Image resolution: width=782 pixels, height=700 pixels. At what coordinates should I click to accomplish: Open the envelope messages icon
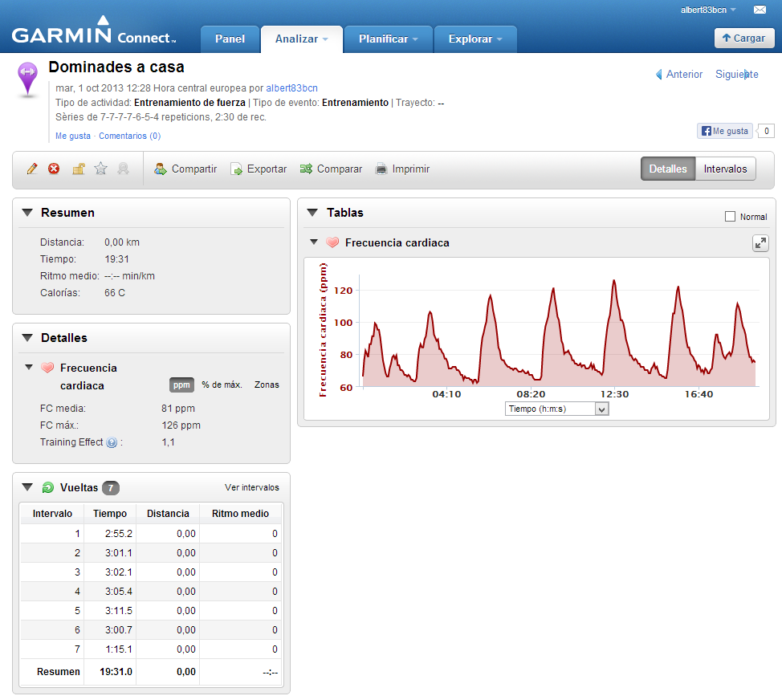click(759, 10)
